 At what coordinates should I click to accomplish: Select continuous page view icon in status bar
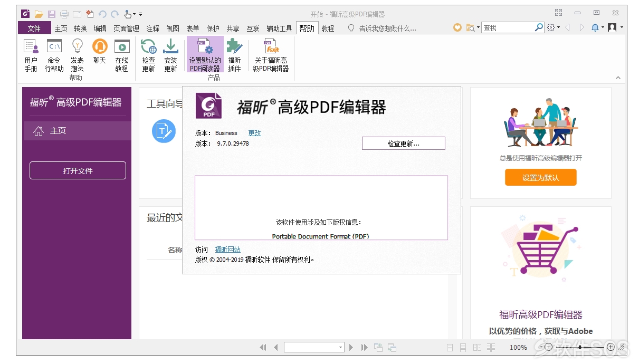[463, 347]
